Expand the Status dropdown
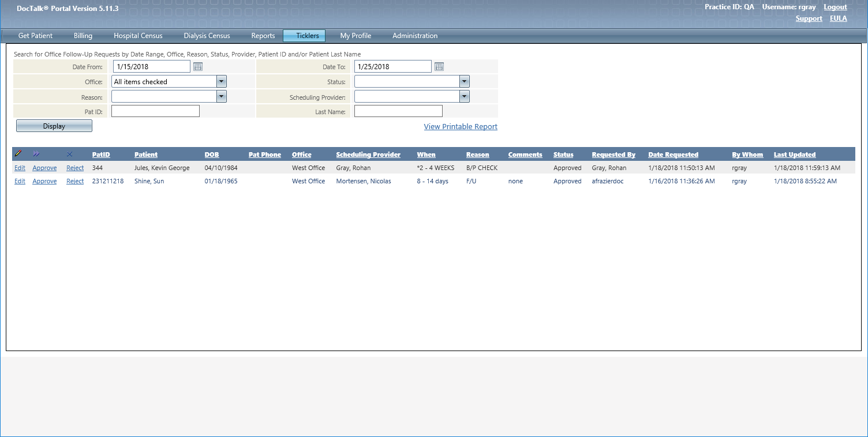The image size is (868, 437). [465, 82]
